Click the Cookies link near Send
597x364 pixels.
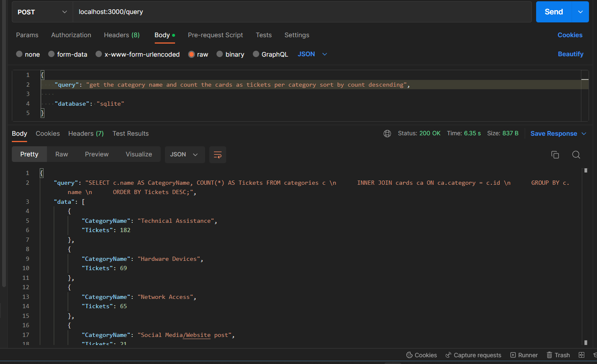(570, 35)
